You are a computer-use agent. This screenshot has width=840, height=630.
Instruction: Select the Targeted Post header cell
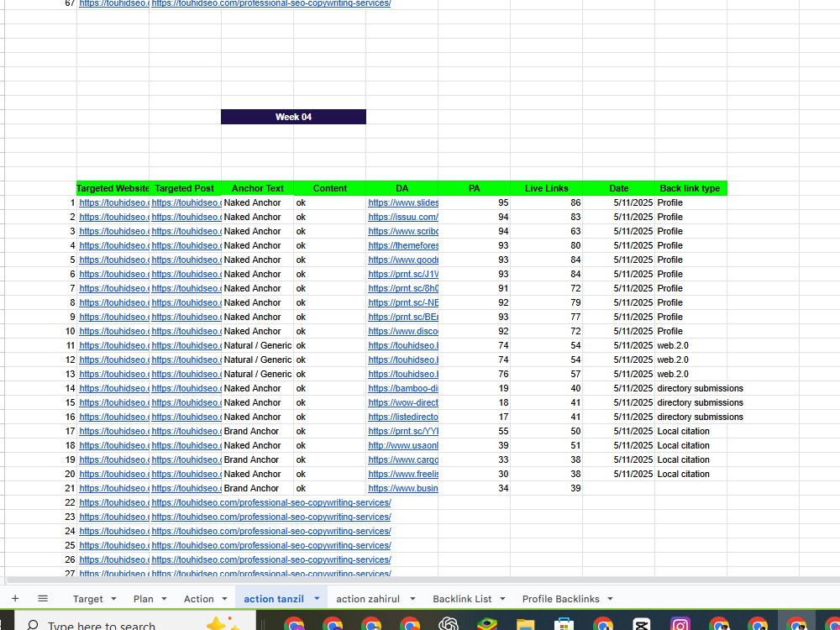185,188
